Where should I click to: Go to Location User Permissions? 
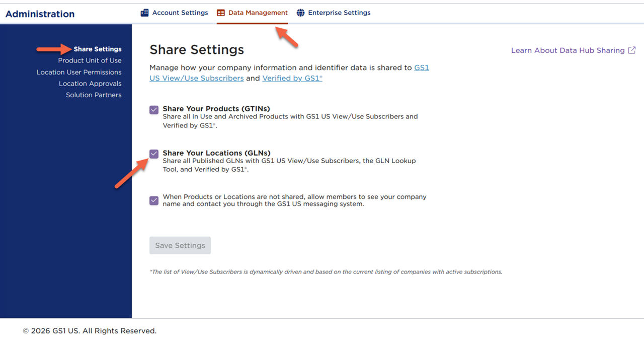[79, 72]
